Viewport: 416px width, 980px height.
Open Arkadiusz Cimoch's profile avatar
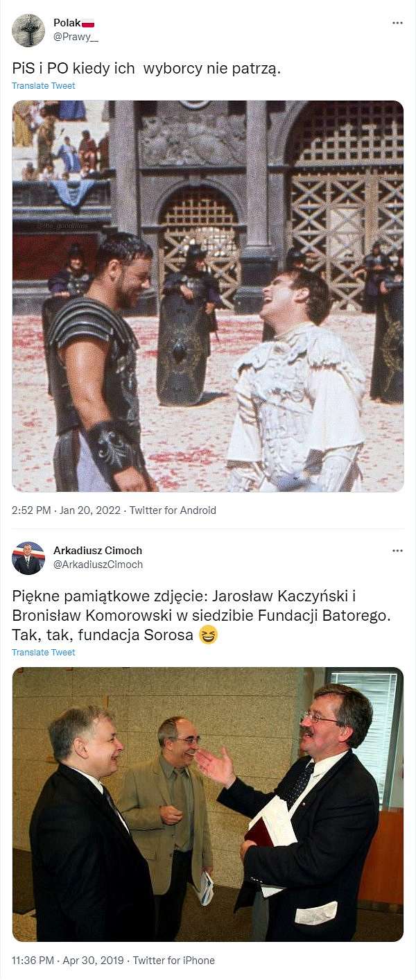pos(28,558)
